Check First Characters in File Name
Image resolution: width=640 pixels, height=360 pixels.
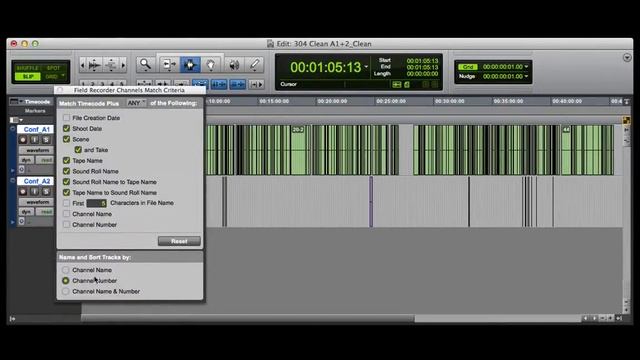67,203
